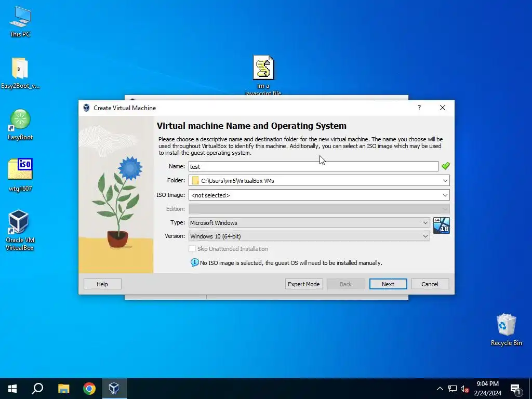Open the Windows Start menu
The width and height of the screenshot is (532, 399).
12,389
